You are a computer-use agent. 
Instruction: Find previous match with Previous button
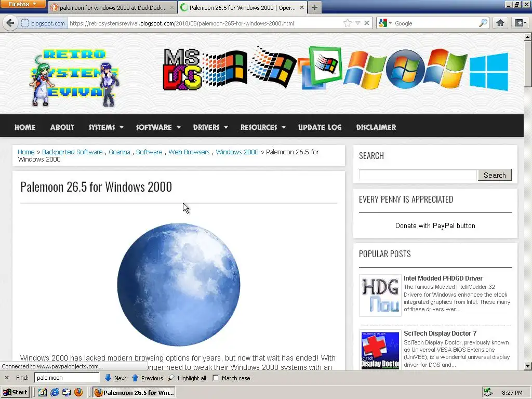coord(147,378)
